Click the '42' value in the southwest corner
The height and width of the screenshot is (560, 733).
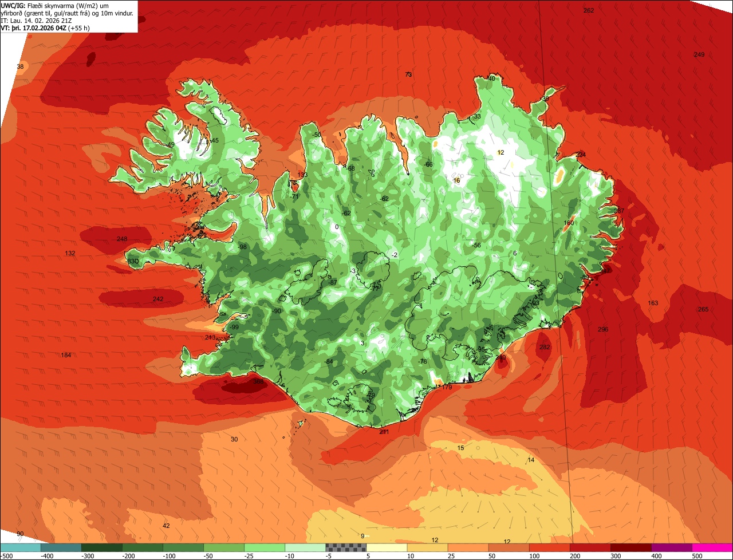point(166,526)
